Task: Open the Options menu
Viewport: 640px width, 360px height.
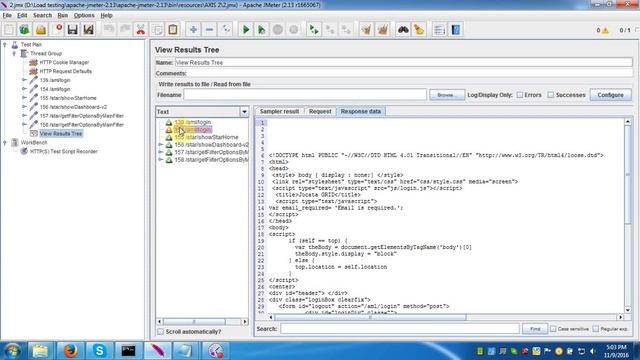Action: 84,15
